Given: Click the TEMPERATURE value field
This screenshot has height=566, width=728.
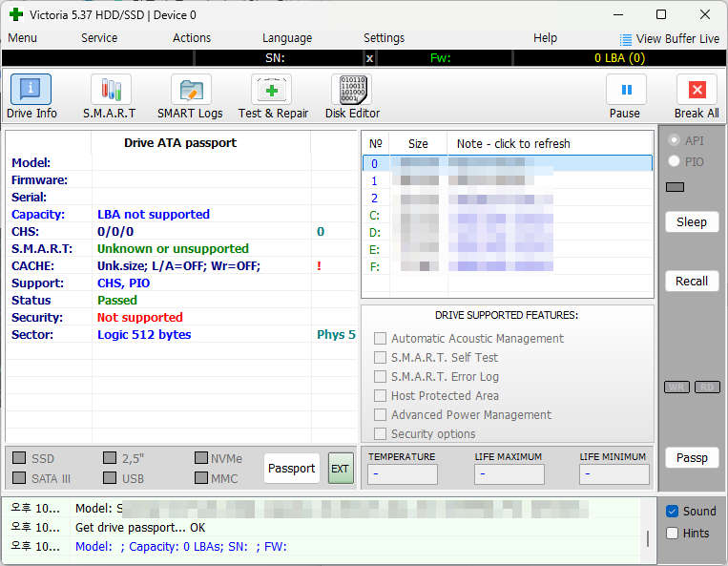Looking at the screenshot, I should (x=403, y=474).
